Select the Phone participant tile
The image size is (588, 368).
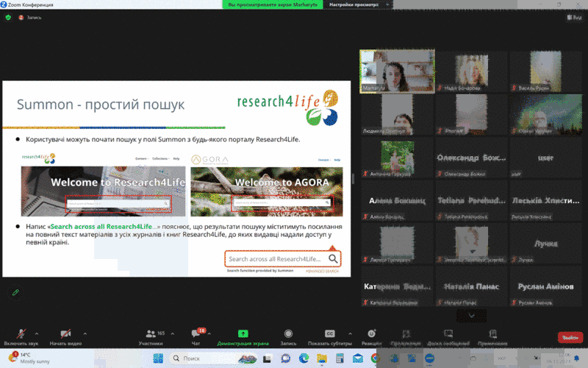coord(471,114)
